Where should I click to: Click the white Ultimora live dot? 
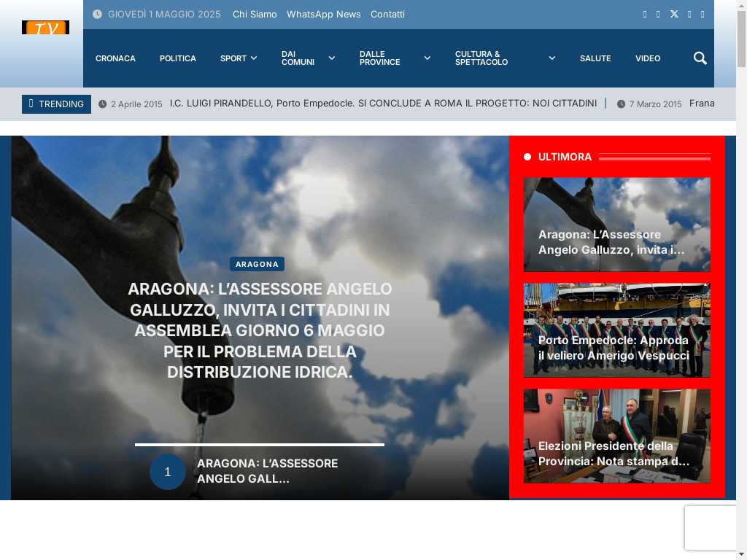(527, 157)
